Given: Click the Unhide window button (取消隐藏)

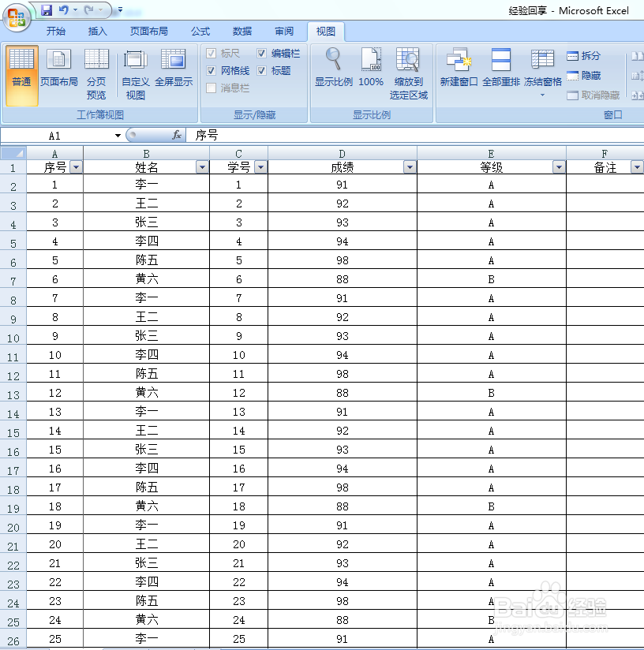Looking at the screenshot, I should [x=593, y=95].
